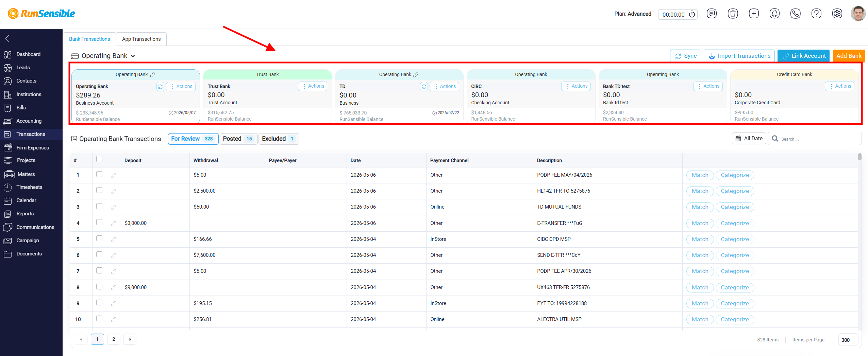The image size is (868, 356).
Task: Open Firm Expenses in the sidebar
Action: coord(33,148)
